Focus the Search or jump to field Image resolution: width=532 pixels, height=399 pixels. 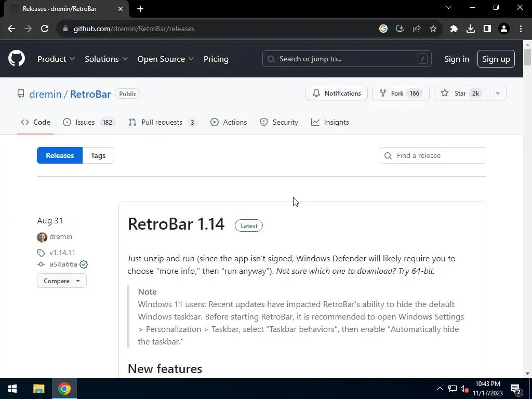tap(347, 59)
